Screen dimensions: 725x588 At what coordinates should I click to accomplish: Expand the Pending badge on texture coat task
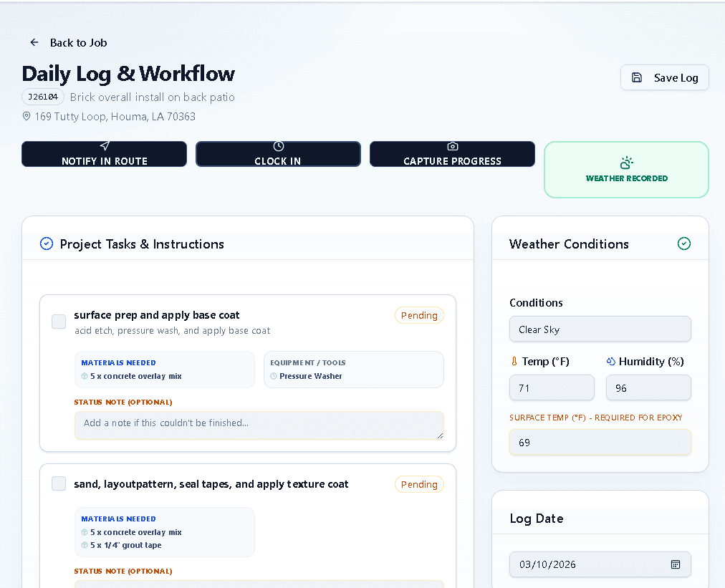(x=419, y=484)
